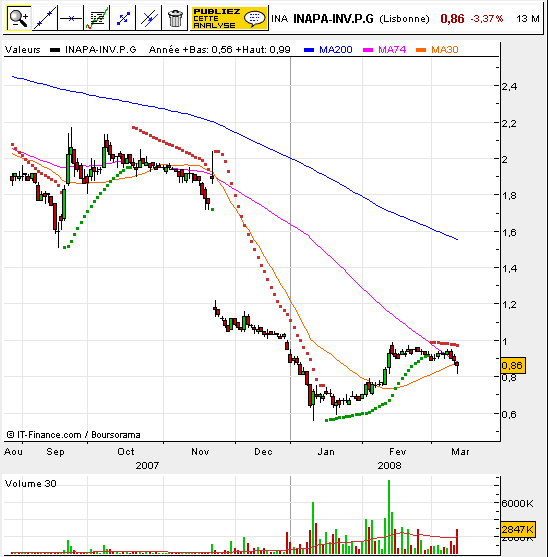548x557 pixels.
Task: Click the yellow 0,86 price axis tag
Action: pos(513,366)
